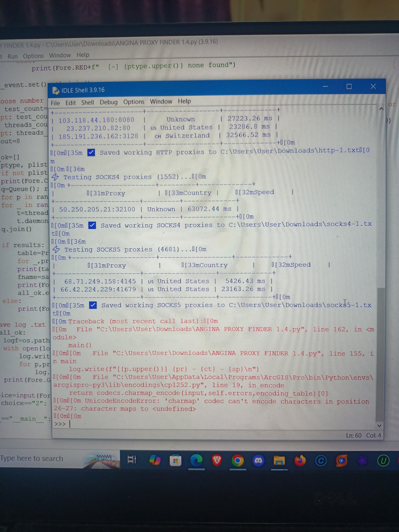Click scrollbar down arrow in IDLE Shell
The image size is (399, 532).
coord(379,426)
